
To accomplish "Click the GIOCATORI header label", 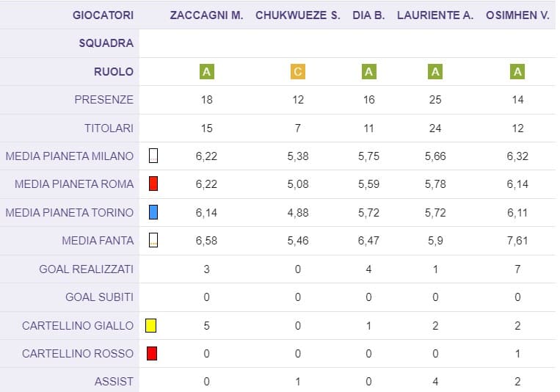I will (x=103, y=15).
